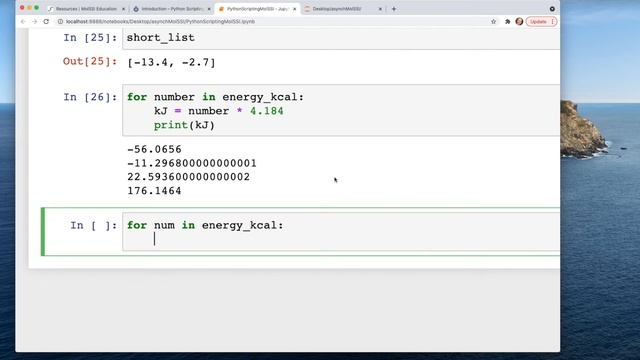Close the Introduction Python Scripting tab
Screen dimensions: 640x360
pyautogui.click(x=209, y=9)
